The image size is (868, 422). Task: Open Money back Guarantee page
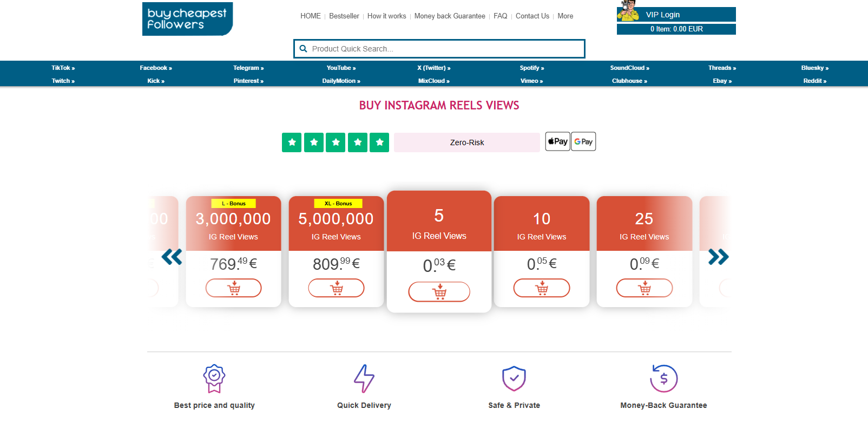pos(450,16)
